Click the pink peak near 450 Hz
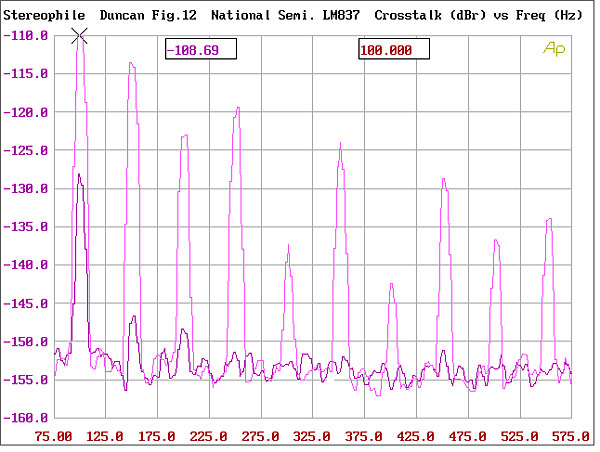Viewport: 600px width, 452px height. point(443,179)
